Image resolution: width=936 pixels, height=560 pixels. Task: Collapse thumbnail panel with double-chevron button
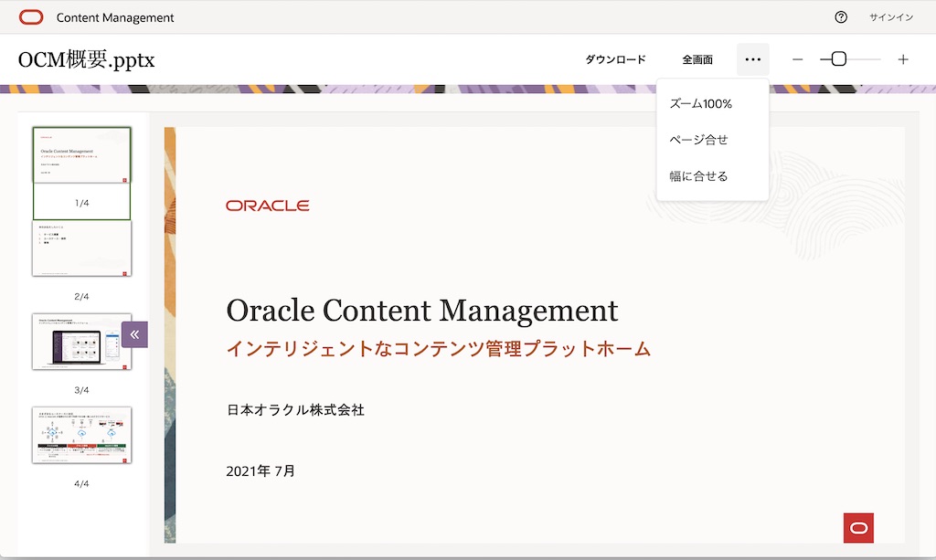pos(134,334)
